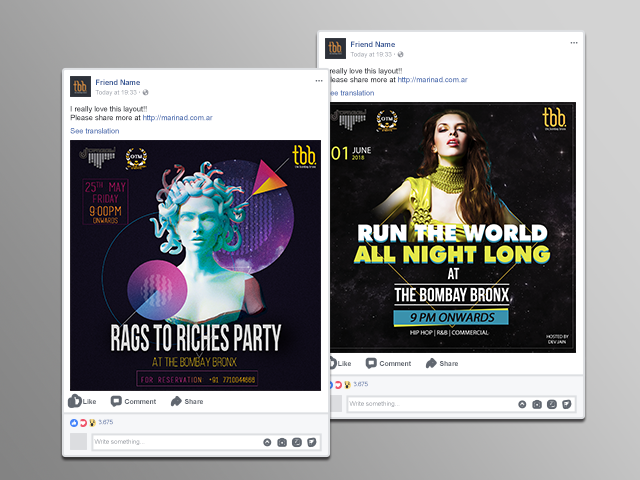Click Comment on the Rags to Riches post
Screen dimensions: 640x480
133,401
